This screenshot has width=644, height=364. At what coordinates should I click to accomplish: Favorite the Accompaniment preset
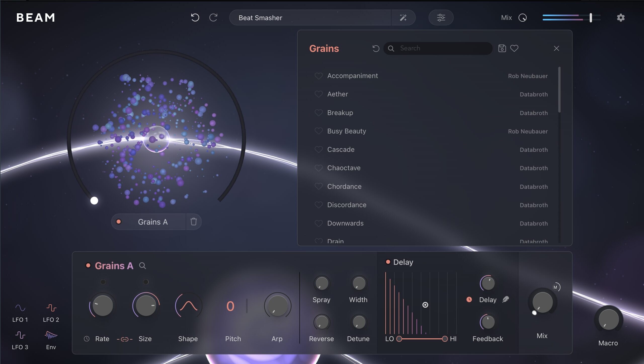(x=318, y=76)
